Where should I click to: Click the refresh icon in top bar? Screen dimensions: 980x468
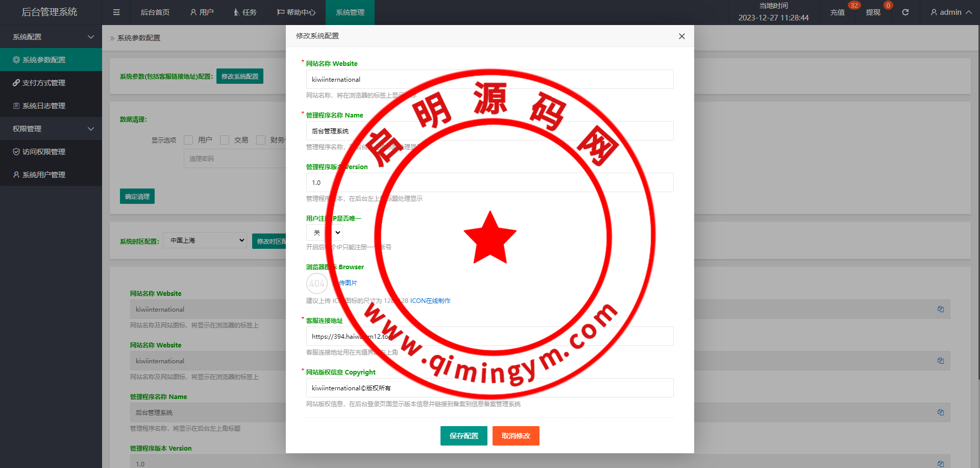(x=905, y=12)
